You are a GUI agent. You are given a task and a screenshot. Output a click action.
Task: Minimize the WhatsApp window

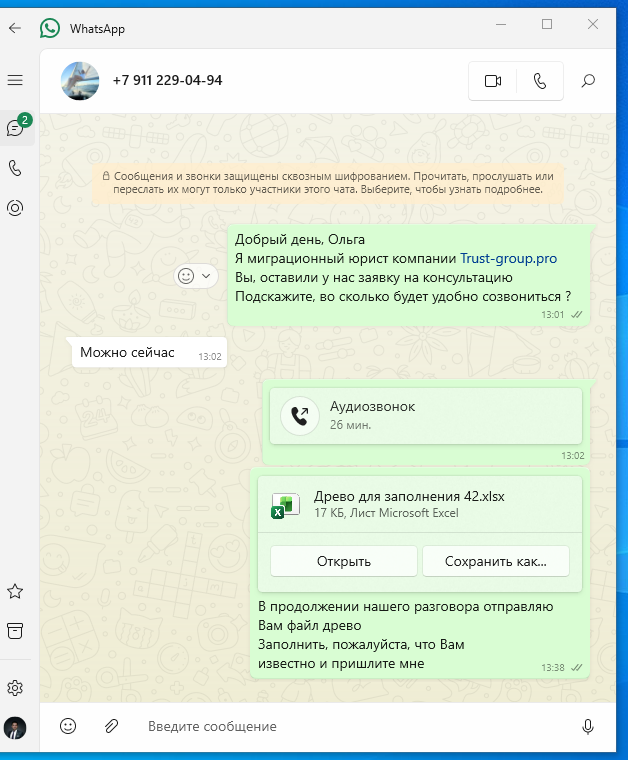point(501,24)
